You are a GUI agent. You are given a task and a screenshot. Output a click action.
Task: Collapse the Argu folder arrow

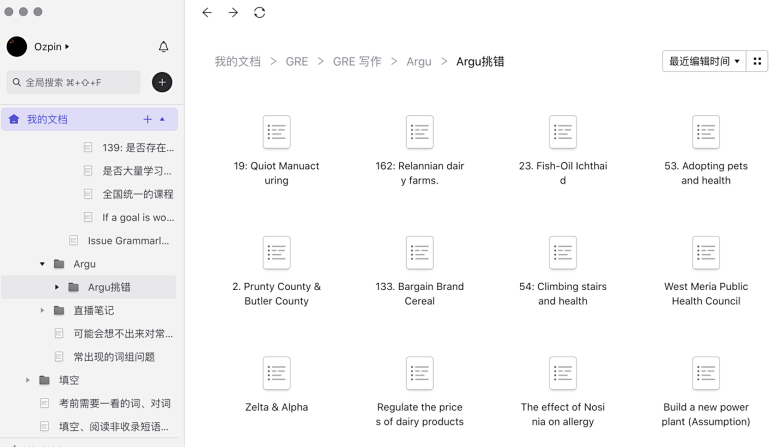pyautogui.click(x=42, y=264)
